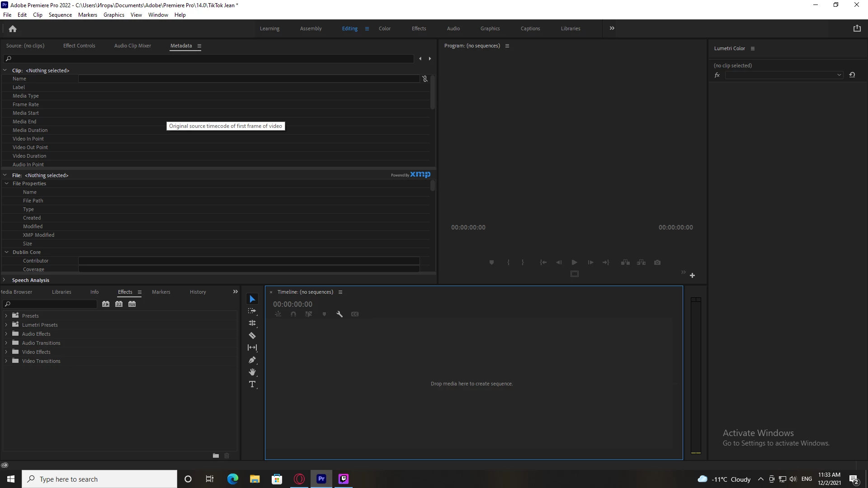Viewport: 868px width, 488px height.
Task: Toggle Snap in Timeline magnet icon
Action: point(293,314)
